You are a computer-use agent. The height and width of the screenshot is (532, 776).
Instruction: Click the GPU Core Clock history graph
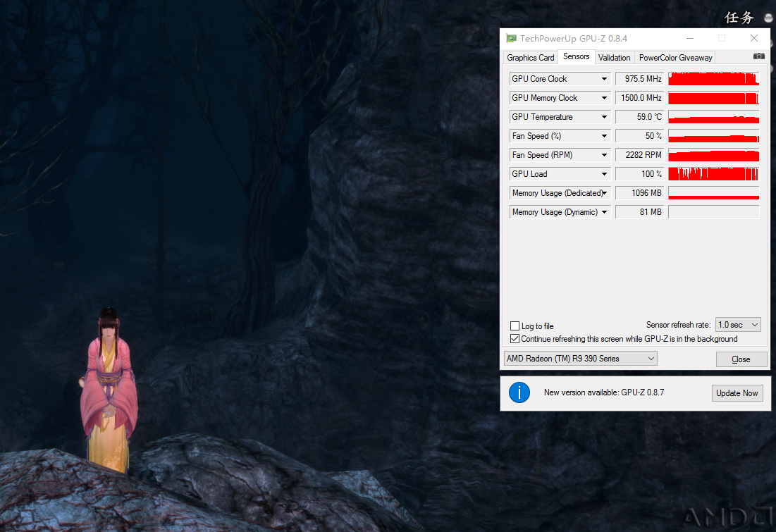[714, 79]
